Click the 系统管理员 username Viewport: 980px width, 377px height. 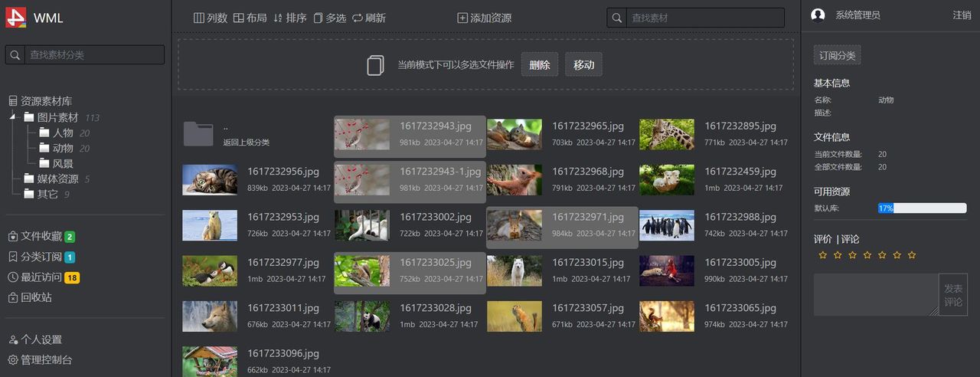(857, 15)
